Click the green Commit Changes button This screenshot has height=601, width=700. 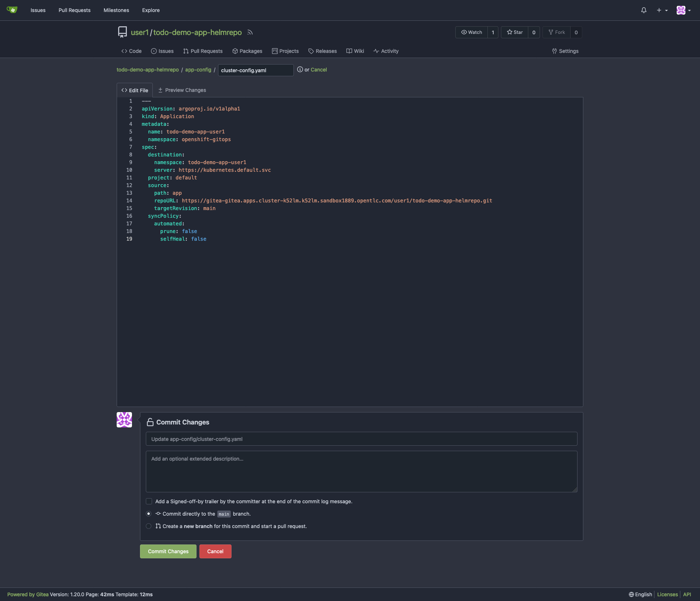coord(168,551)
